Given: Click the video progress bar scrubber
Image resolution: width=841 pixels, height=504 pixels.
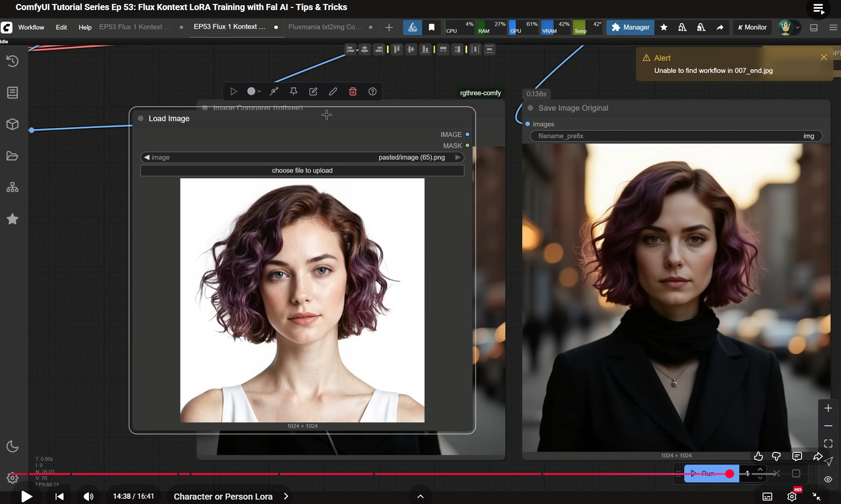Looking at the screenshot, I should [729, 474].
